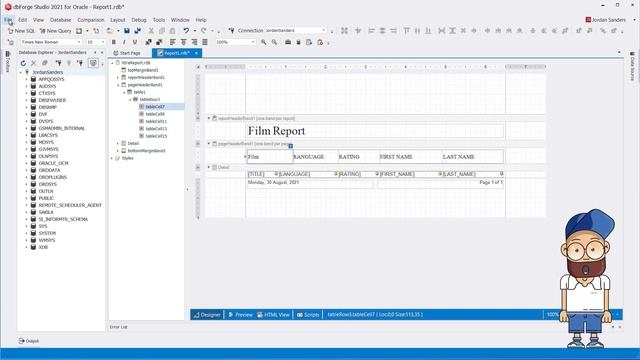Expand the APPQOSSYS schema node
The width and height of the screenshot is (640, 360).
point(27,79)
